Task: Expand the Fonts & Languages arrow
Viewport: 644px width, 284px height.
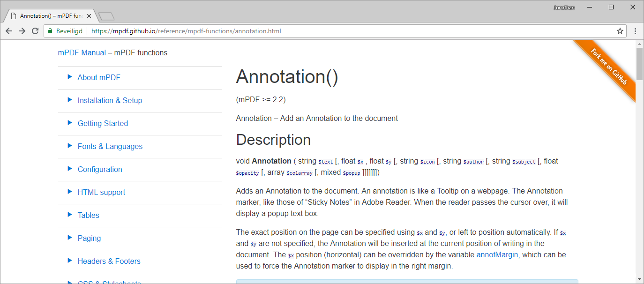Action: pyautogui.click(x=70, y=146)
